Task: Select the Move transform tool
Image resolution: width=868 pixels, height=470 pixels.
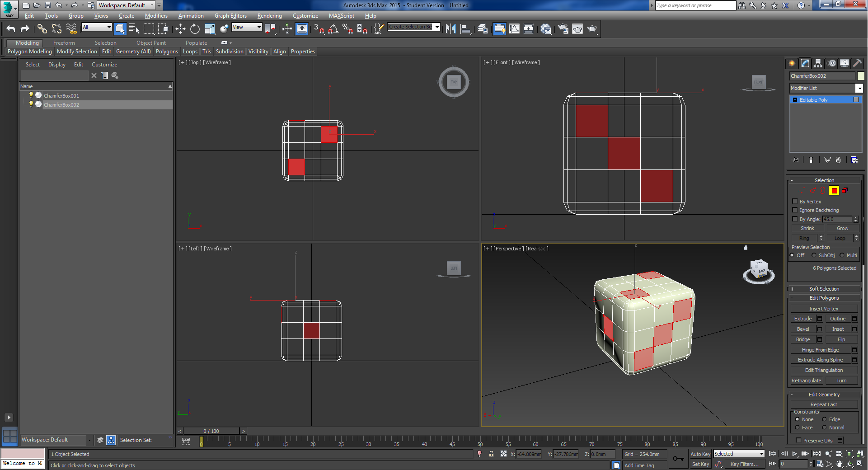Action: [180, 29]
